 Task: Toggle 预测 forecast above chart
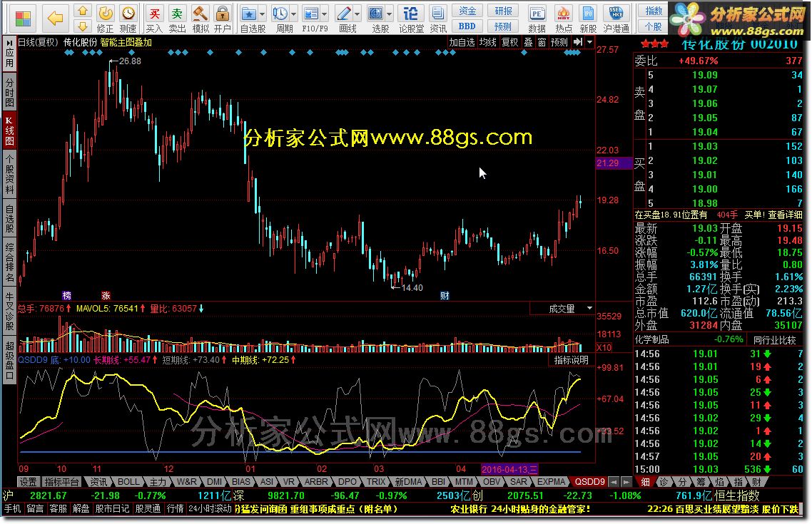(x=559, y=42)
